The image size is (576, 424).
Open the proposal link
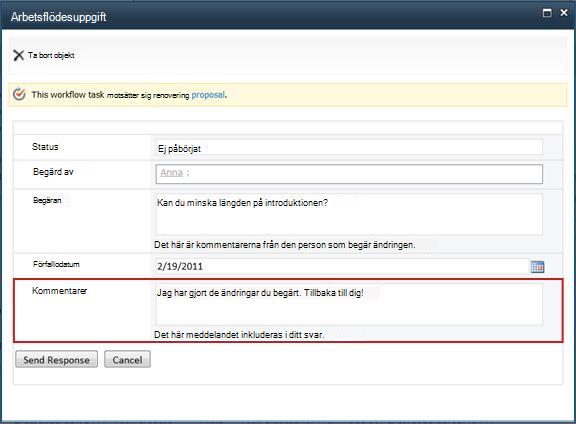click(208, 95)
